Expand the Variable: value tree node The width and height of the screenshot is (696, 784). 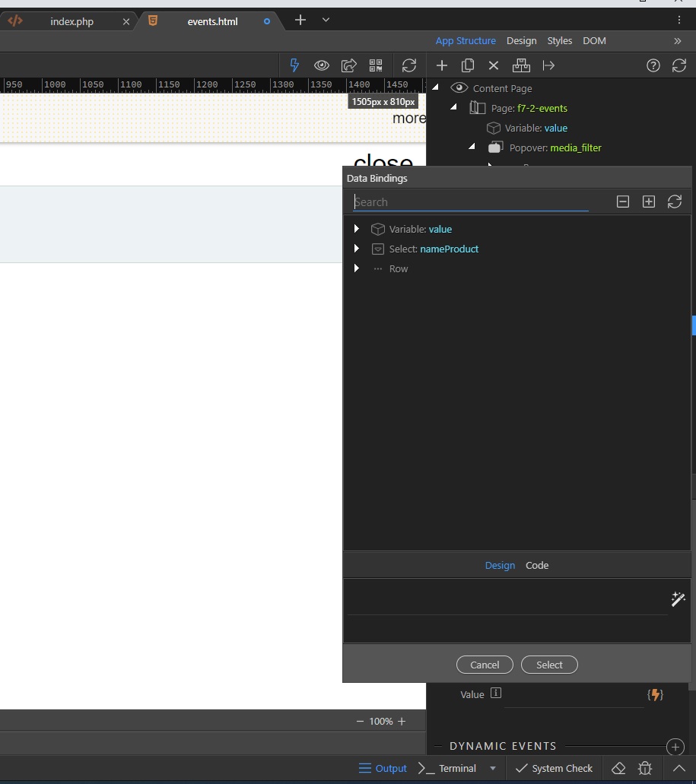[x=357, y=229]
